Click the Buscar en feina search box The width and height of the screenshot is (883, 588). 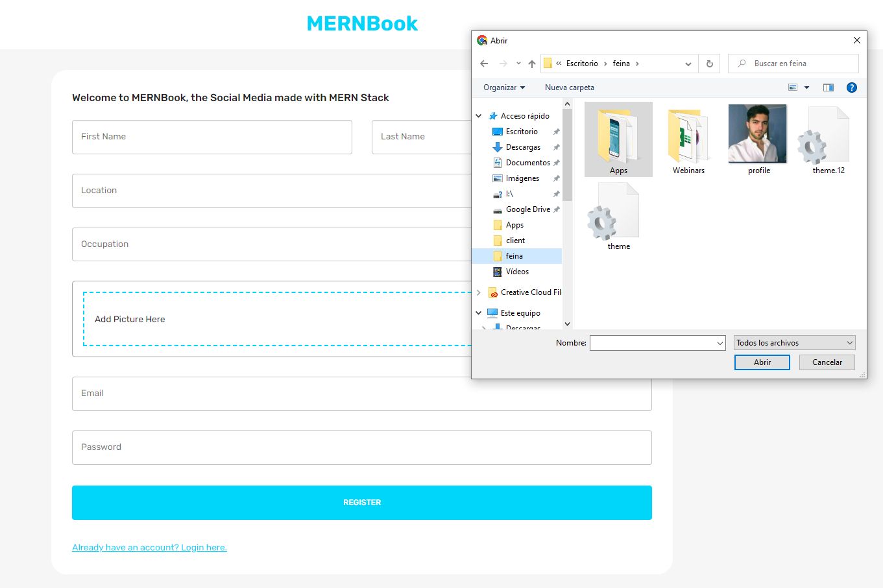point(793,64)
